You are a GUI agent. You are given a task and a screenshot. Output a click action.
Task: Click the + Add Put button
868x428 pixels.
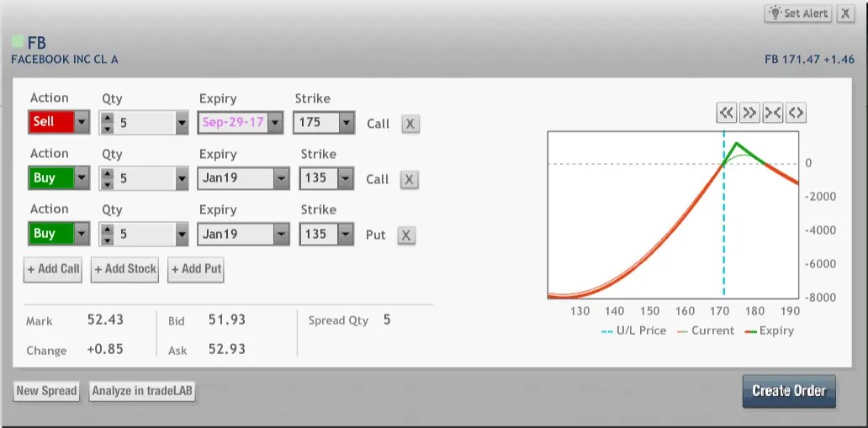pos(196,270)
